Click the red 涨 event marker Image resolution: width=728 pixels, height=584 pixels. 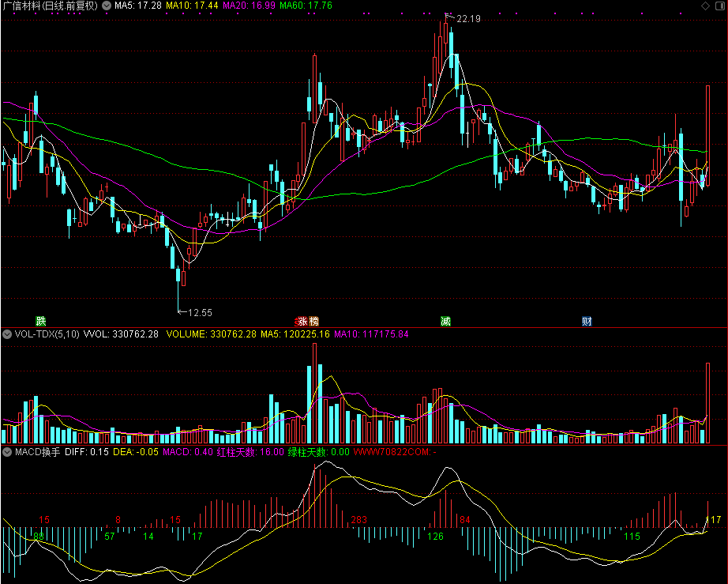click(302, 321)
